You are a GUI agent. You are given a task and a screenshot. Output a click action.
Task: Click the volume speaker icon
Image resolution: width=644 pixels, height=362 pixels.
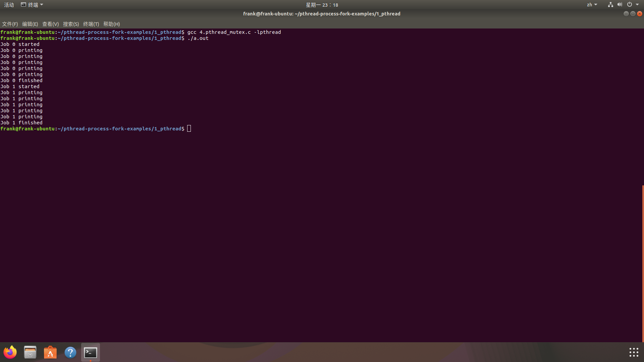pyautogui.click(x=620, y=5)
